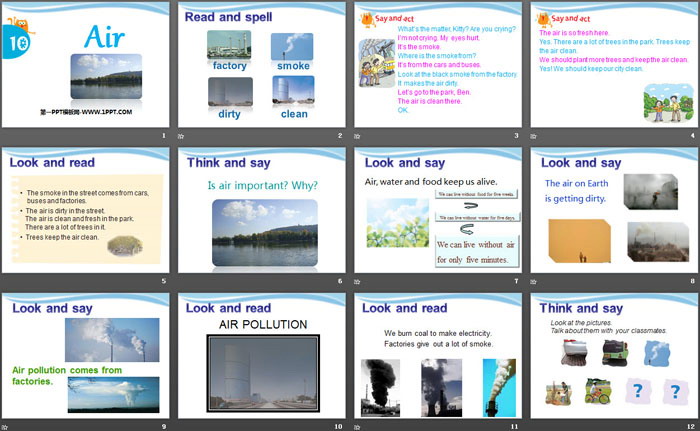
Task: Click slide number 2 label
Action: tap(340, 135)
